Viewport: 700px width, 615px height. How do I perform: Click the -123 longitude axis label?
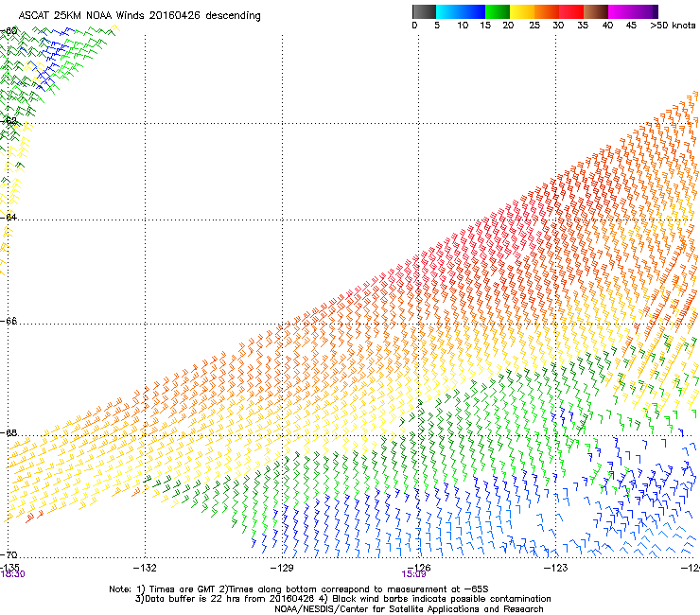tap(556, 568)
